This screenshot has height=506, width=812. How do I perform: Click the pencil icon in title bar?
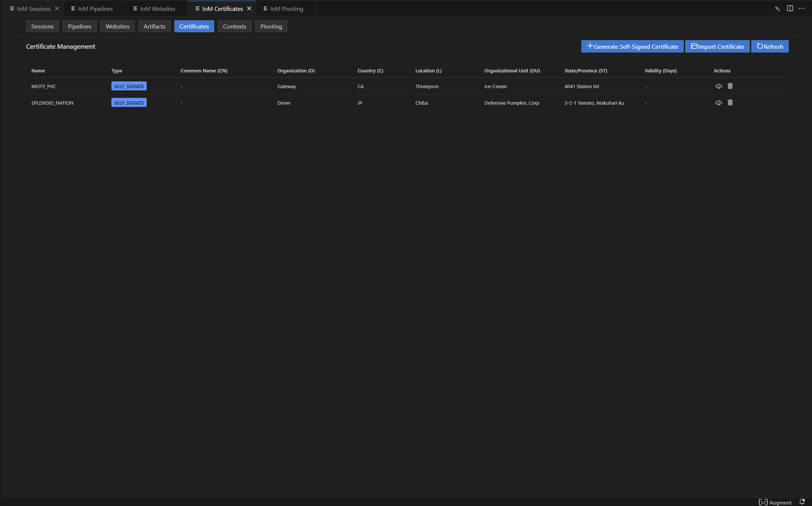click(777, 9)
